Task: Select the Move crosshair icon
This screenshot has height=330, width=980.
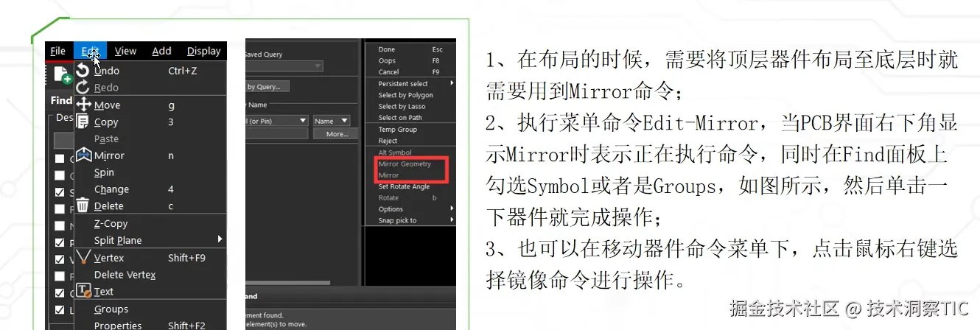Action: (x=83, y=105)
